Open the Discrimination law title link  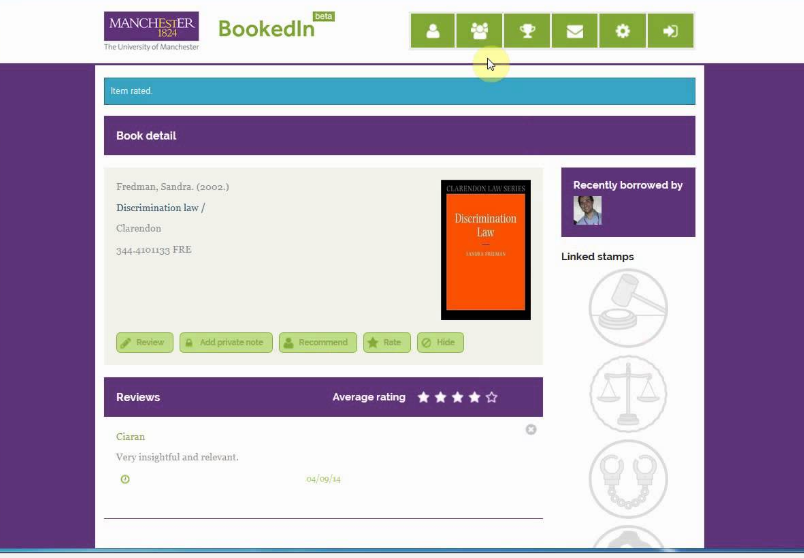click(160, 208)
